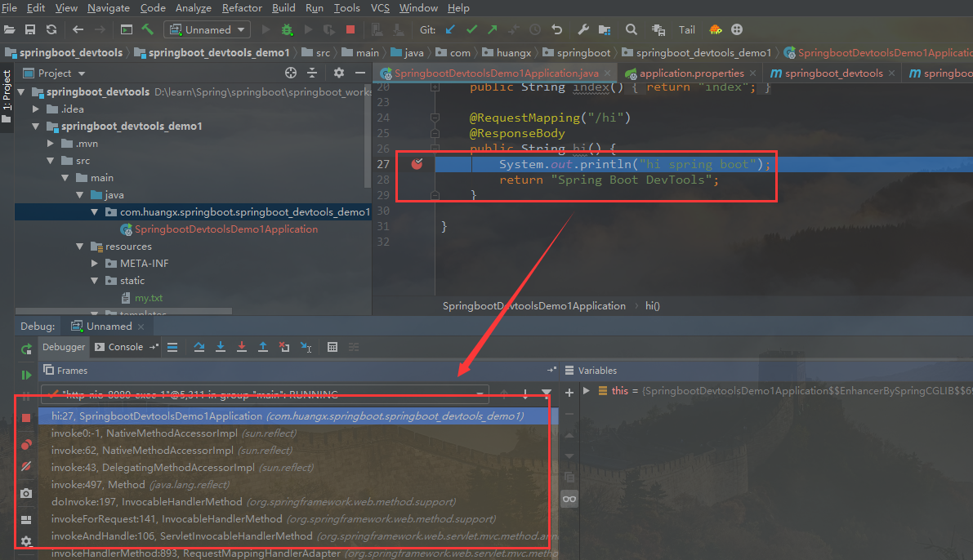Select the my.txt file
This screenshot has height=560, width=973.
point(149,298)
